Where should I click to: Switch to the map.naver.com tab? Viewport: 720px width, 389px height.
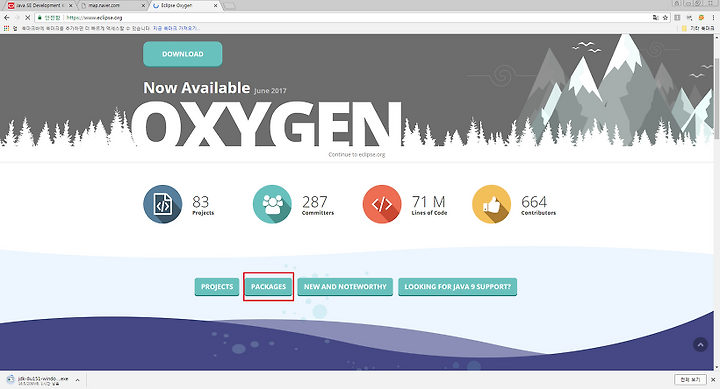[x=112, y=6]
